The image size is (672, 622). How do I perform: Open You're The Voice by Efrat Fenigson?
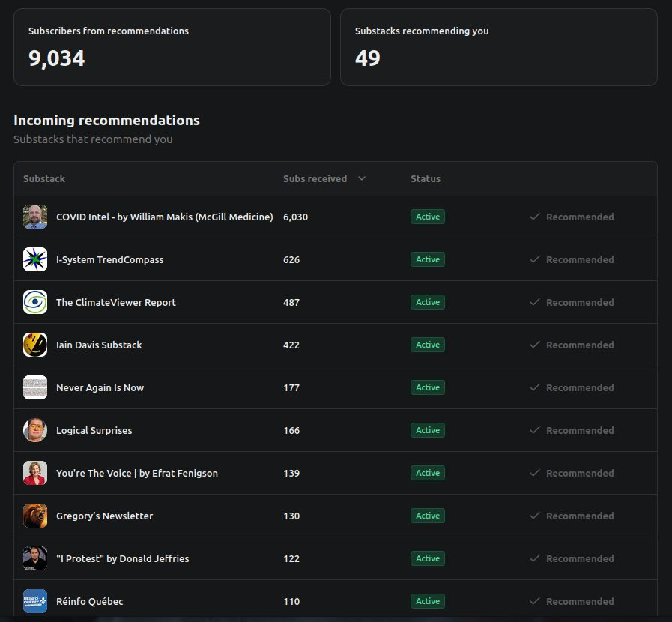136,474
